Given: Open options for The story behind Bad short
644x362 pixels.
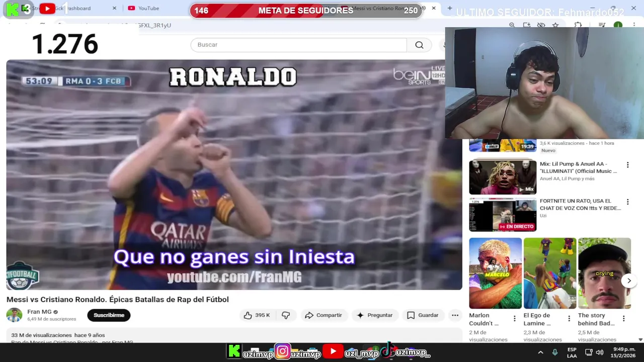Looking at the screenshot, I should pyautogui.click(x=623, y=319).
